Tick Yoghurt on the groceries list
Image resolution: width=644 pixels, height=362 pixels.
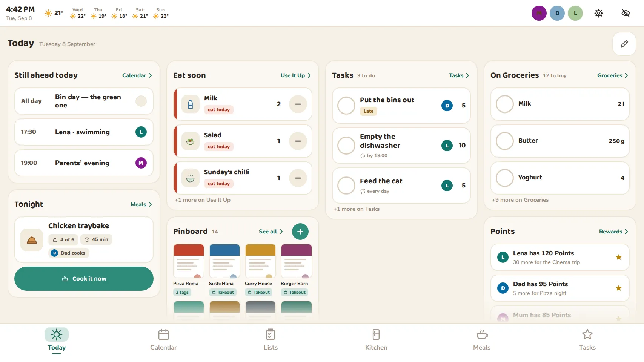tap(505, 178)
